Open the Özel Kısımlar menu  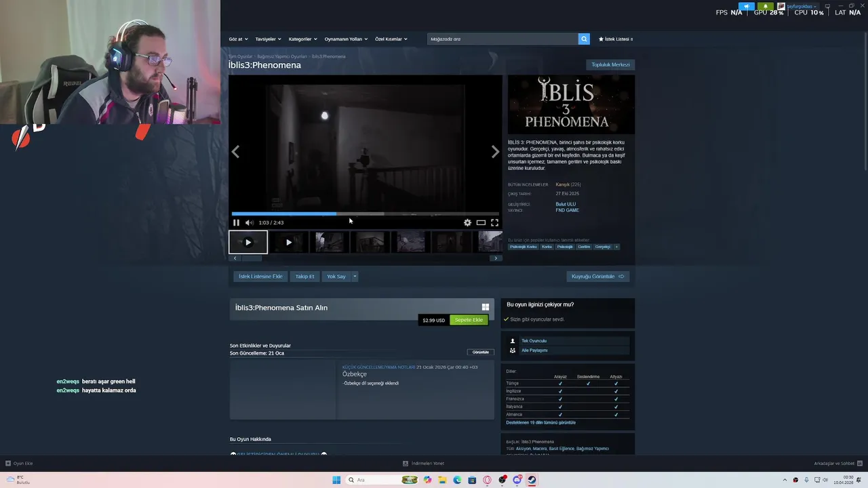tap(391, 39)
